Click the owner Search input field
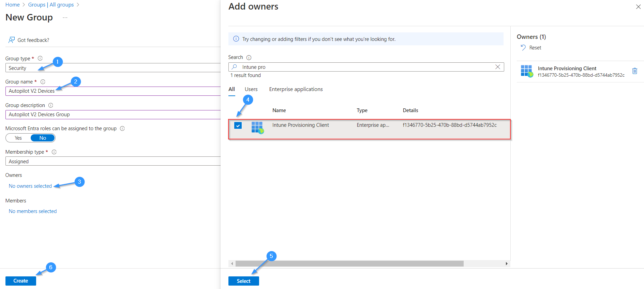Image resolution: width=644 pixels, height=289 pixels. (x=366, y=67)
